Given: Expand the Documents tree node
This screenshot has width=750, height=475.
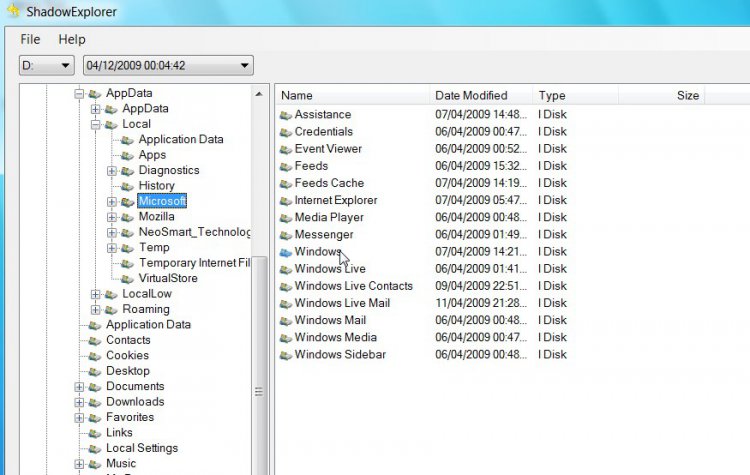Looking at the screenshot, I should coord(79,387).
